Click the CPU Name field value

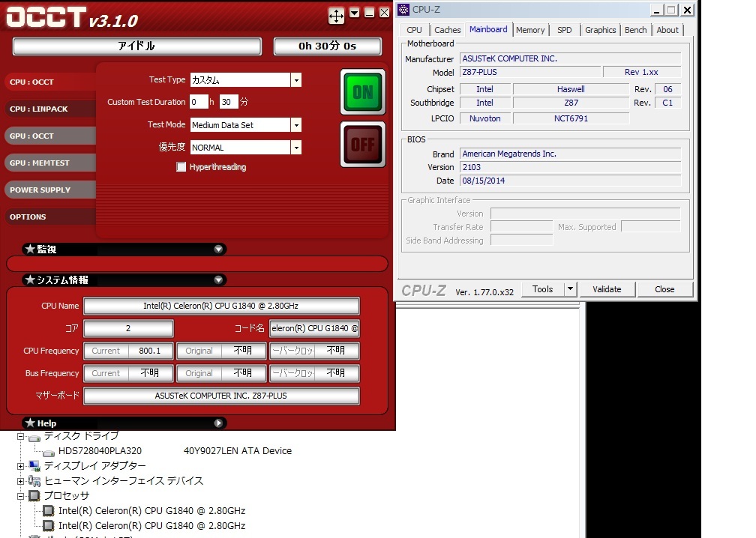point(221,306)
